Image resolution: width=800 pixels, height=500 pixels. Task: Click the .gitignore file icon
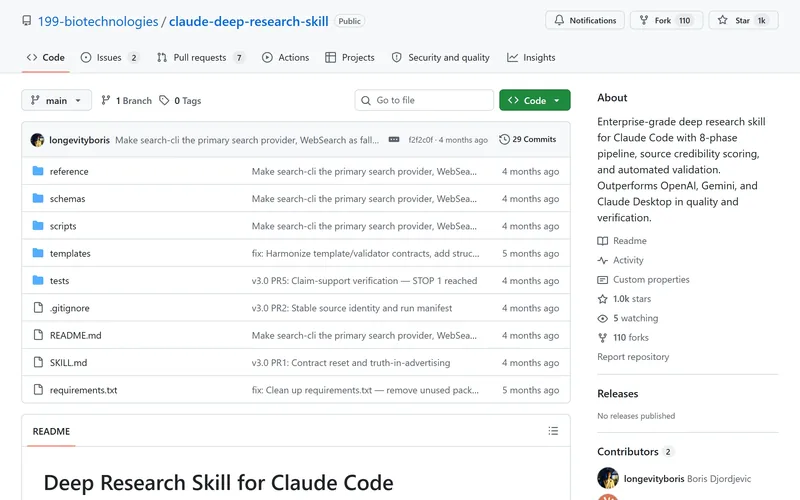38,308
